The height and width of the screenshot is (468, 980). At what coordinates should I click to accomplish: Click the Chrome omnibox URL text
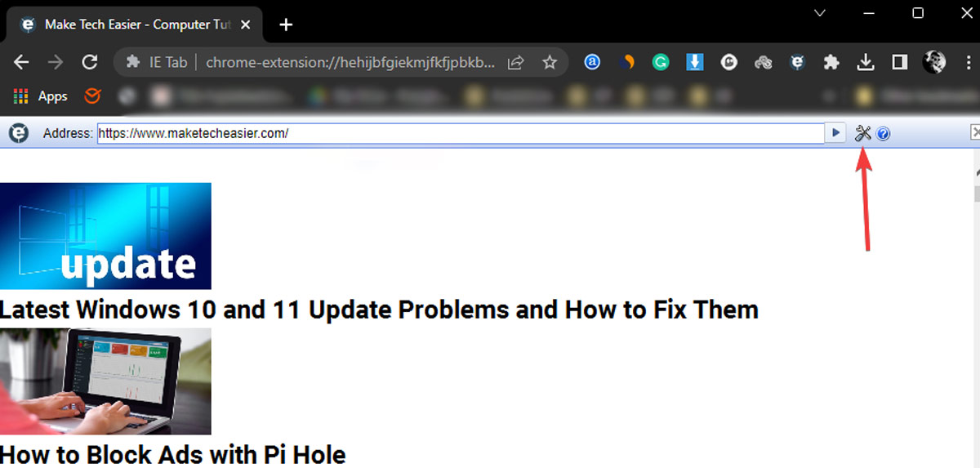pos(350,62)
